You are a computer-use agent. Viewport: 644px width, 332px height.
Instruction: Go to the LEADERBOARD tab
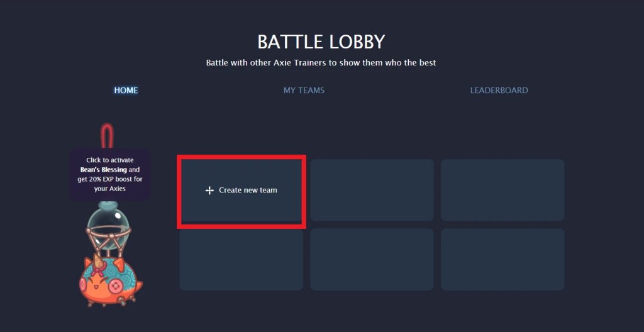pos(499,91)
